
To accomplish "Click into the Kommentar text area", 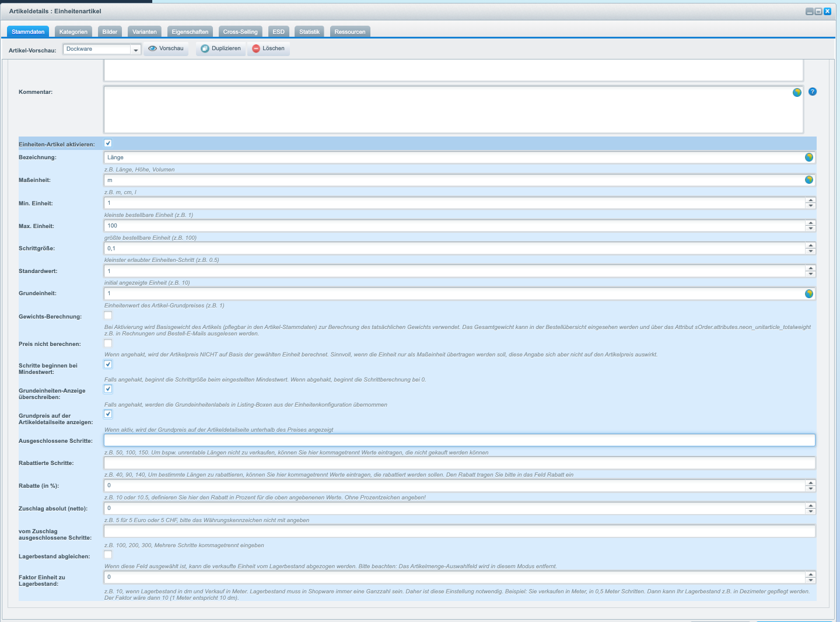I will tap(453, 110).
